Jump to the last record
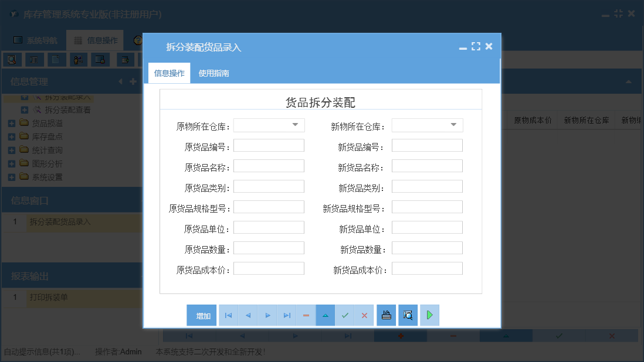The width and height of the screenshot is (644, 362). coord(287,315)
